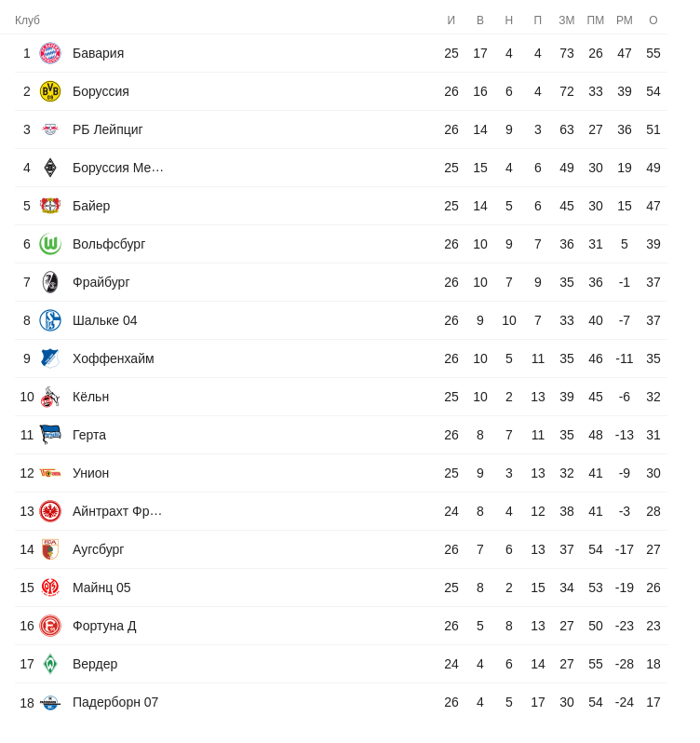This screenshot has width=700, height=743.
Task: Select the Майнц 05 table row
Action: pos(341,588)
